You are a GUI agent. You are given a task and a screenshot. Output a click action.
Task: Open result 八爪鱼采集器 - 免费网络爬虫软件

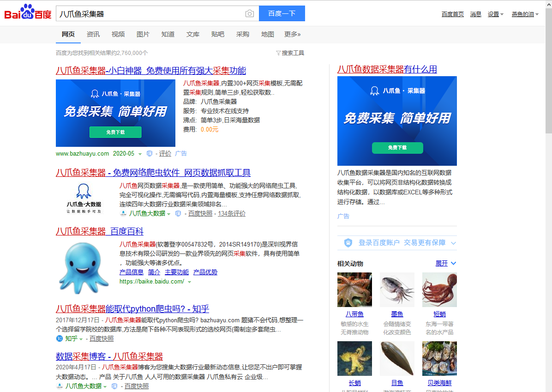153,173
